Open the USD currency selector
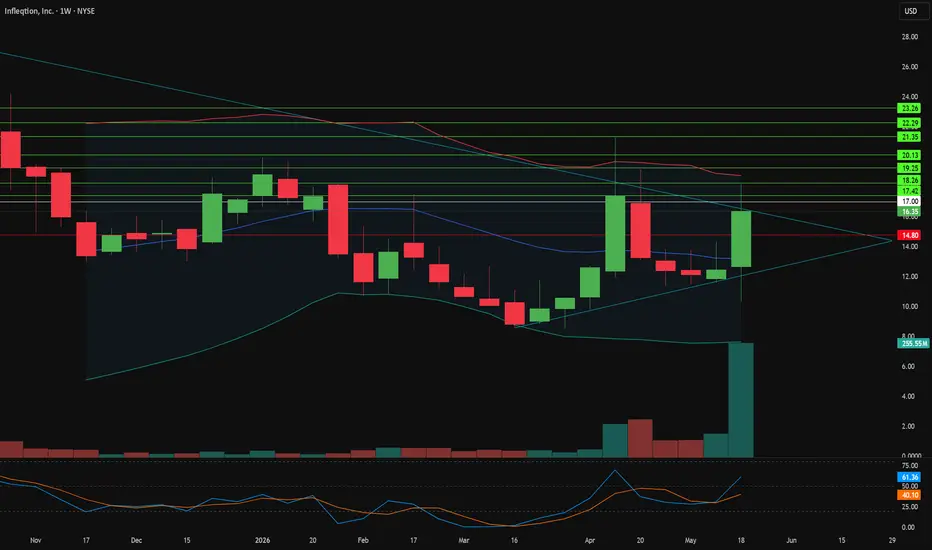 click(914, 11)
